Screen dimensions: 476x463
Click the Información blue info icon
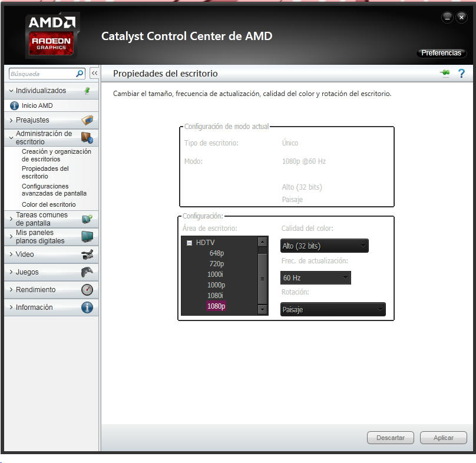[x=87, y=307]
